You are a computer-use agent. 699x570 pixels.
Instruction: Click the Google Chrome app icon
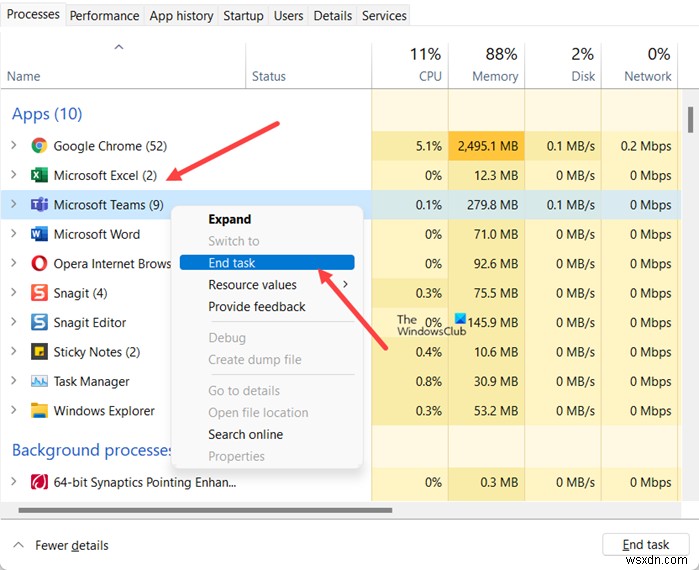tap(39, 146)
